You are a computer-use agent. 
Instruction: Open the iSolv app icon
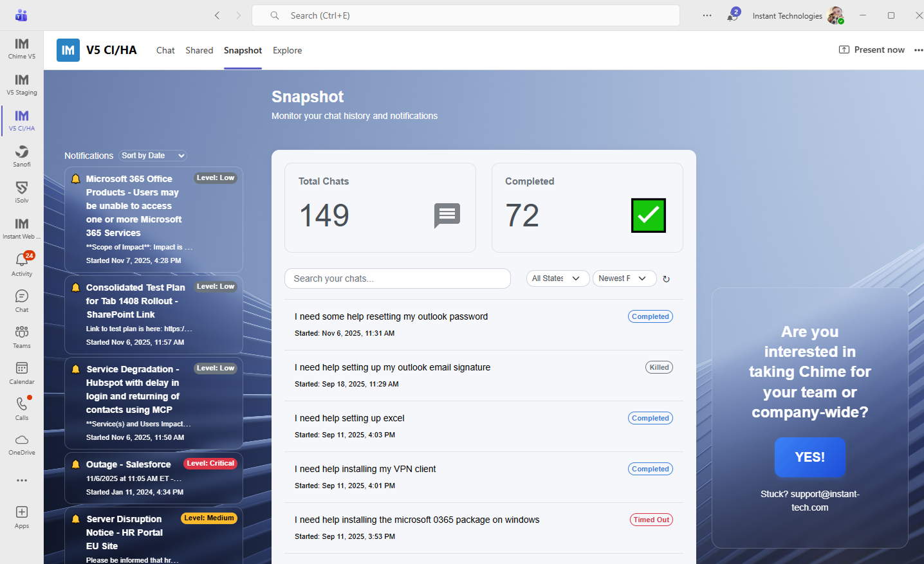pyautogui.click(x=22, y=192)
